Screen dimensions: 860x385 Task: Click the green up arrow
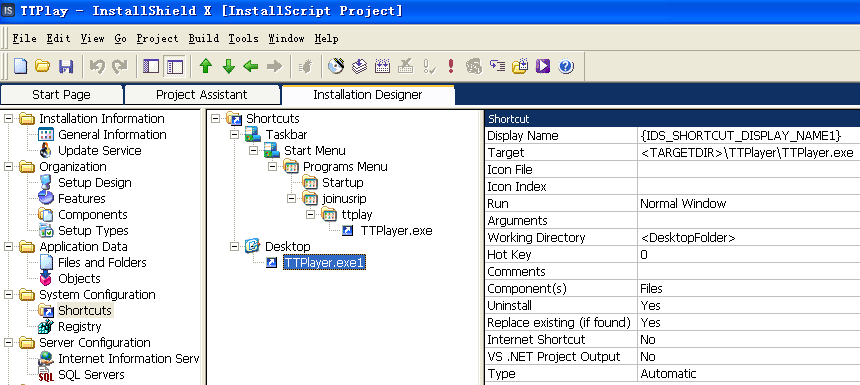(x=206, y=66)
